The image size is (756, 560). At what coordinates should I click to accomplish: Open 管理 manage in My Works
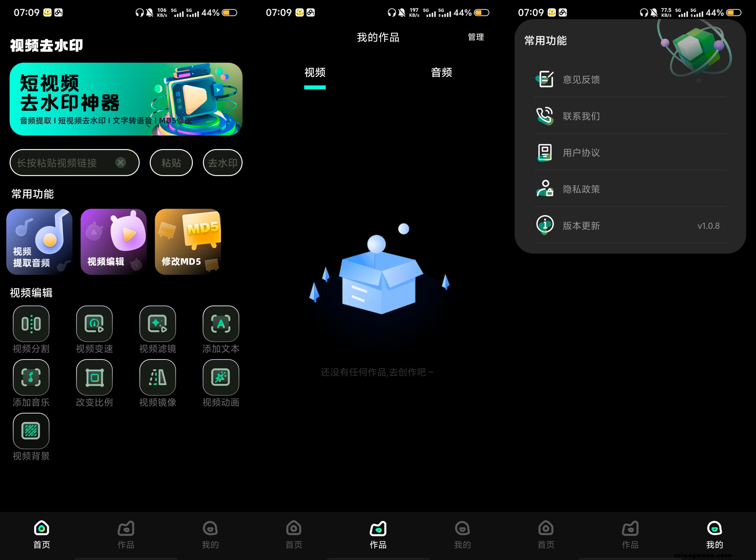coord(475,37)
